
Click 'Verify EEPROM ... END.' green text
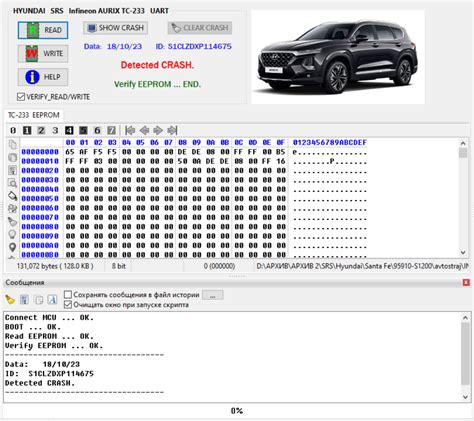point(157,84)
